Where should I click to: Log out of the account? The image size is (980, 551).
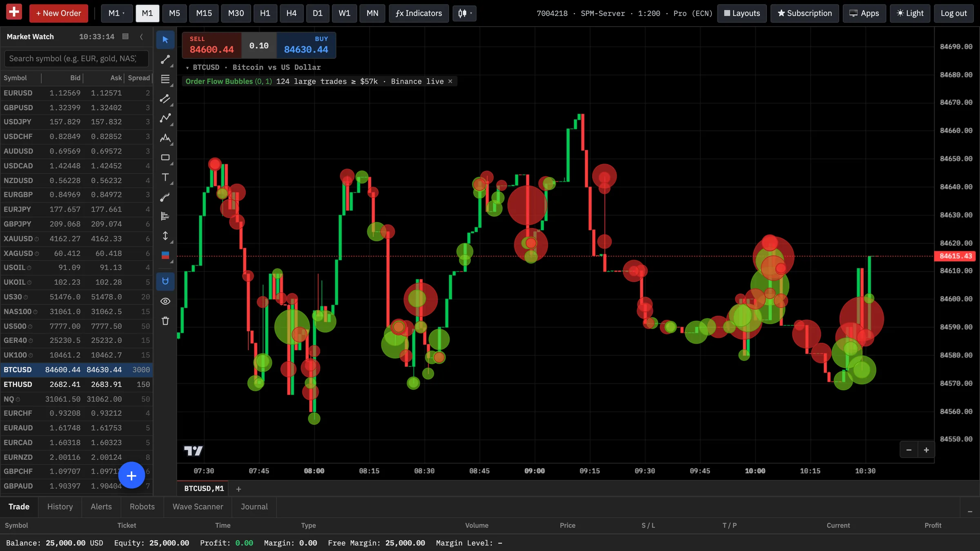(953, 13)
